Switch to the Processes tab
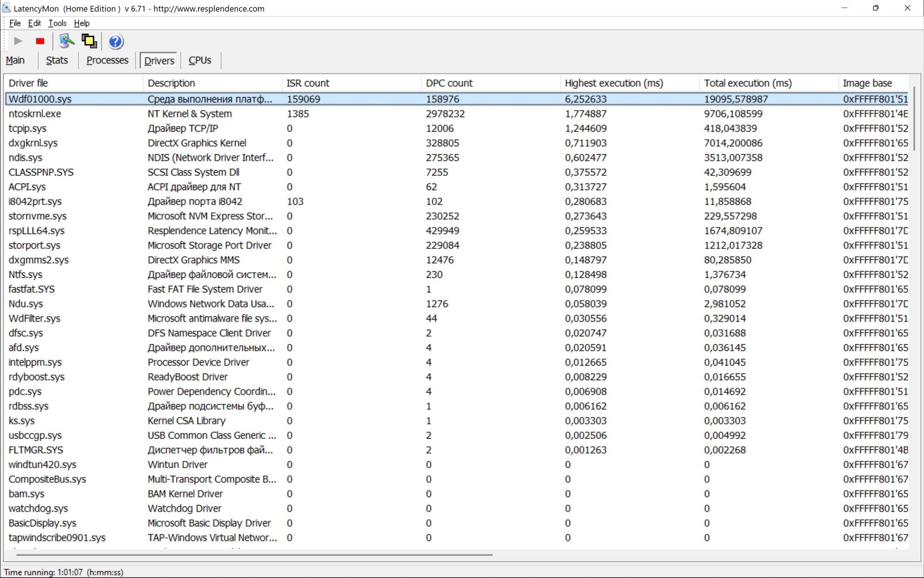The image size is (924, 578). tap(107, 60)
